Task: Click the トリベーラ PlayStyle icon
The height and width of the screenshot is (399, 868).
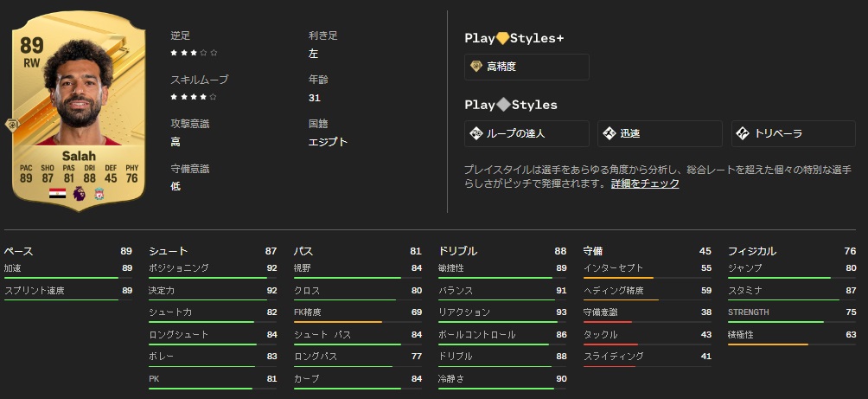Action: pyautogui.click(x=743, y=133)
